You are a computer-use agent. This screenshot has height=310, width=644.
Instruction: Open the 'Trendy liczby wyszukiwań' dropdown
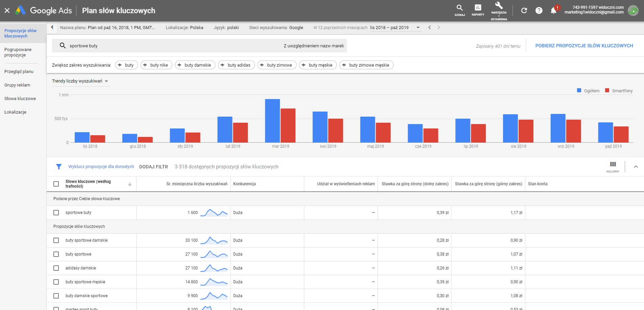tap(80, 81)
